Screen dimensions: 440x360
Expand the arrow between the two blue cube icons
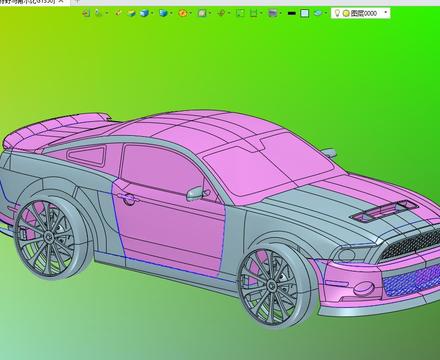click(x=152, y=13)
